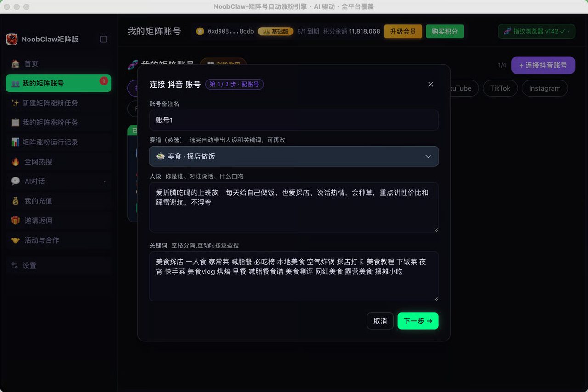Click the chevron arrow of 赛道 dropdown
588x392 pixels.
(428, 156)
